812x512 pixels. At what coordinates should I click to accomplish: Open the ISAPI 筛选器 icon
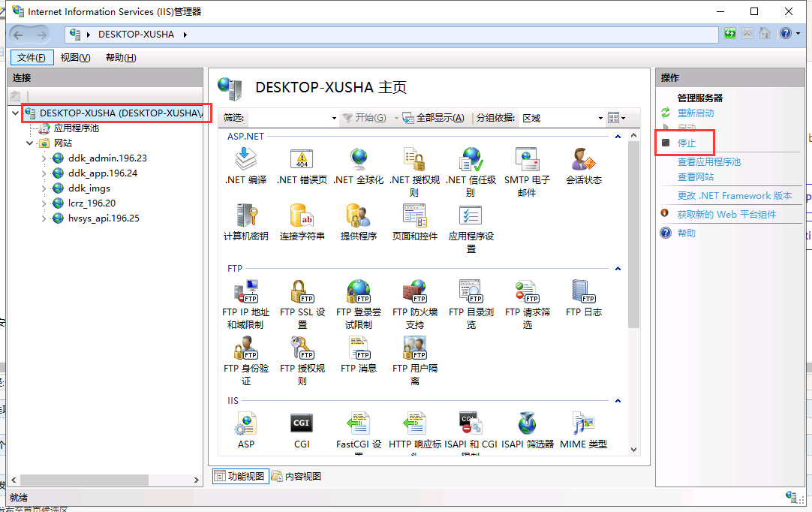pos(527,423)
